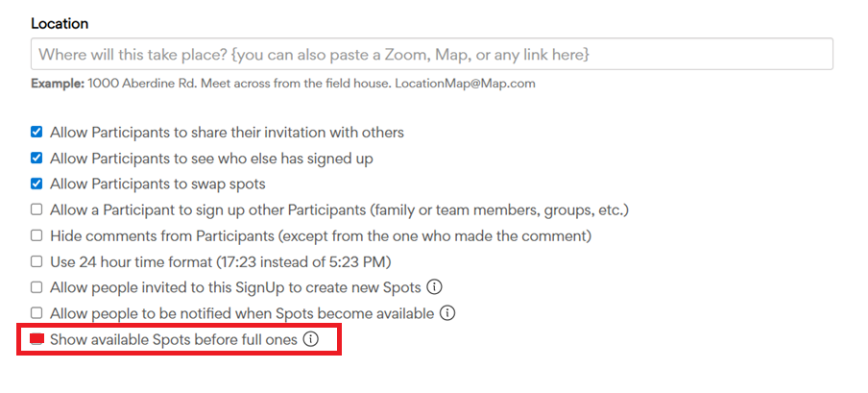Click the 'Hide comments from Participants' label text

tap(321, 235)
